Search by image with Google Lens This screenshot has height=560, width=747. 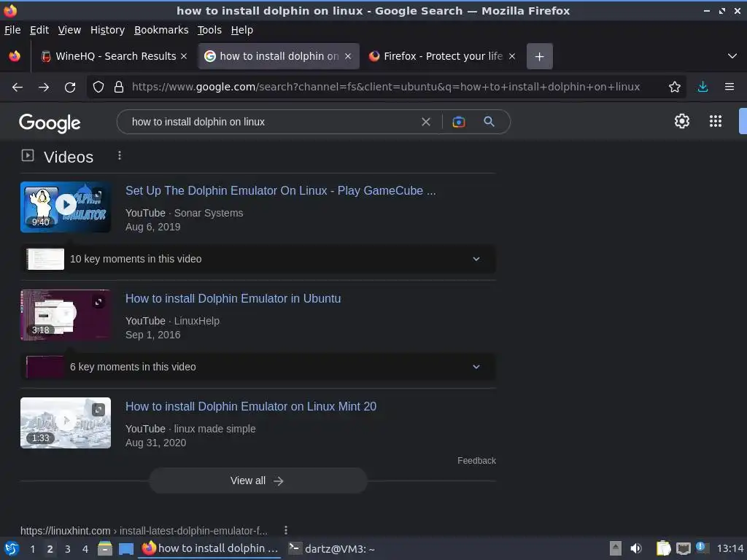[x=458, y=122]
